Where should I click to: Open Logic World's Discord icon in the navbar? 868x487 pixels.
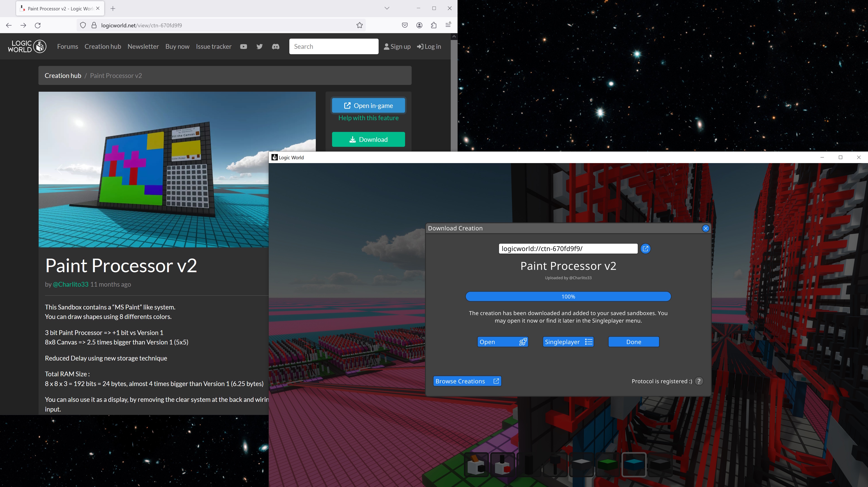tap(276, 47)
